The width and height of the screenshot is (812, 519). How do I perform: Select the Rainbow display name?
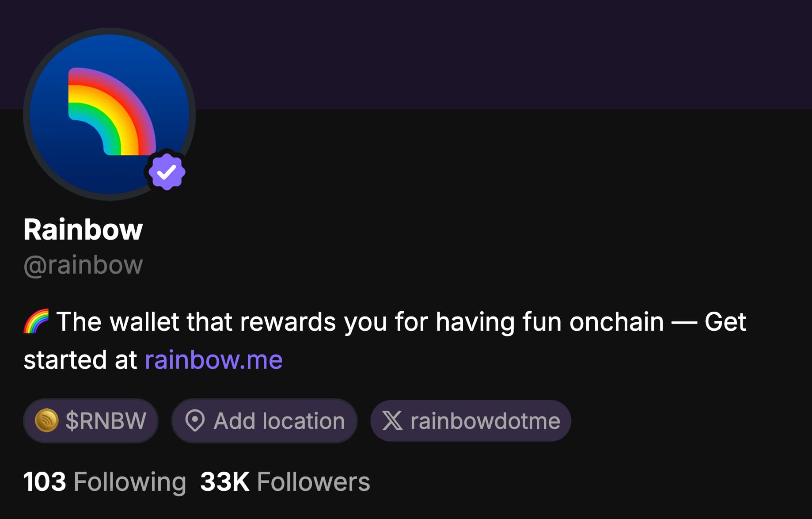tap(83, 229)
